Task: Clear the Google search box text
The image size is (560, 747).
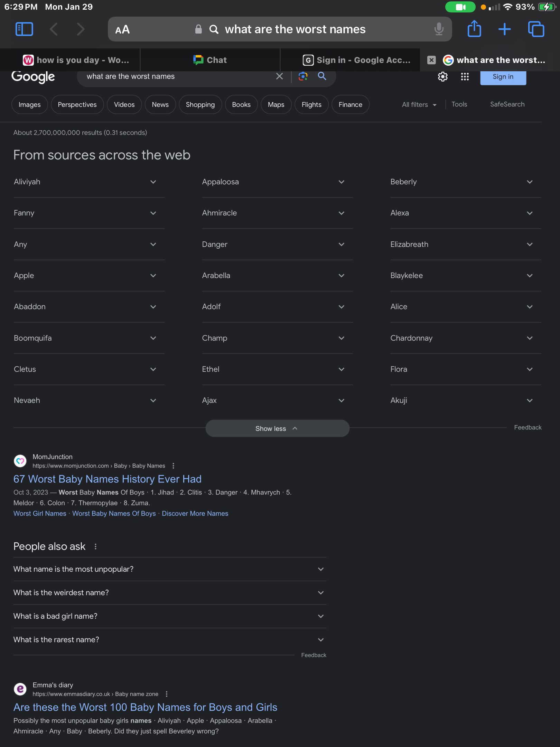Action: [279, 76]
